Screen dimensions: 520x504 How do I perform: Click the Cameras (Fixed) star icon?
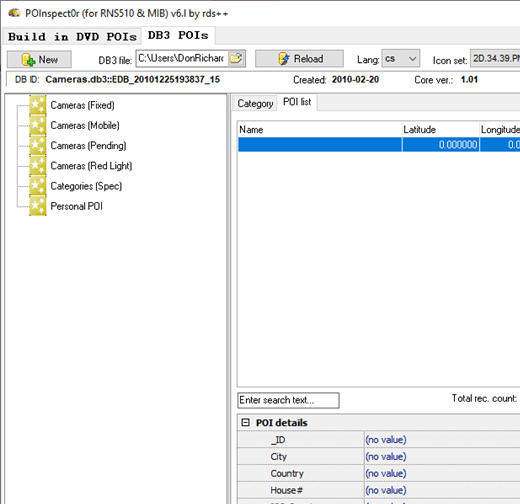pyautogui.click(x=38, y=105)
